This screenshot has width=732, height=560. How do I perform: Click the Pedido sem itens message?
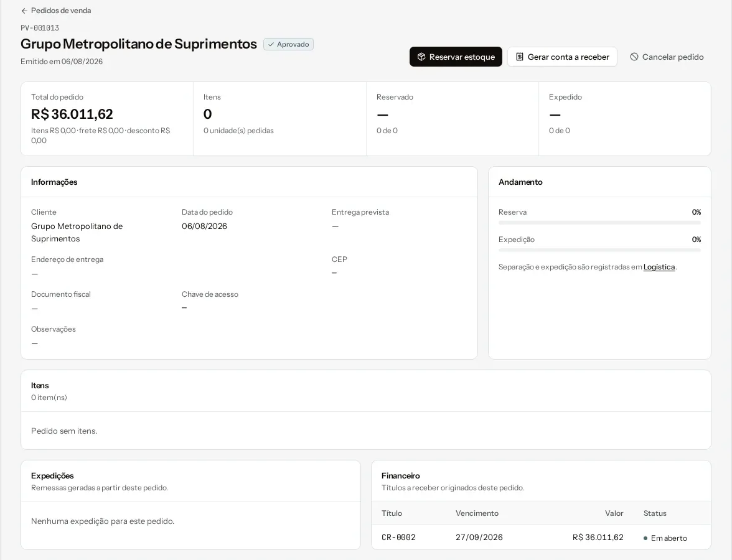(64, 431)
